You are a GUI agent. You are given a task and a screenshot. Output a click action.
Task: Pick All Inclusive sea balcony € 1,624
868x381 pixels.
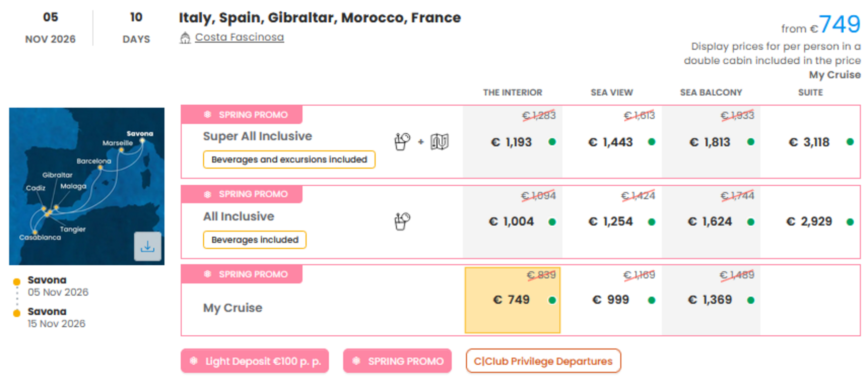pyautogui.click(x=710, y=221)
